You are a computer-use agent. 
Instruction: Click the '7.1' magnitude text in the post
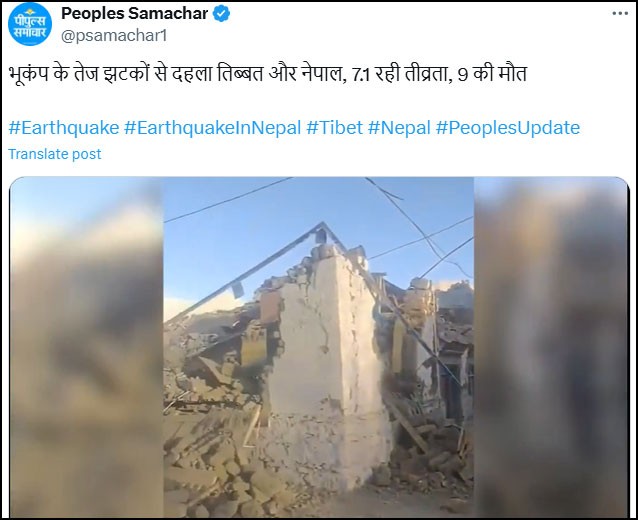tap(361, 75)
